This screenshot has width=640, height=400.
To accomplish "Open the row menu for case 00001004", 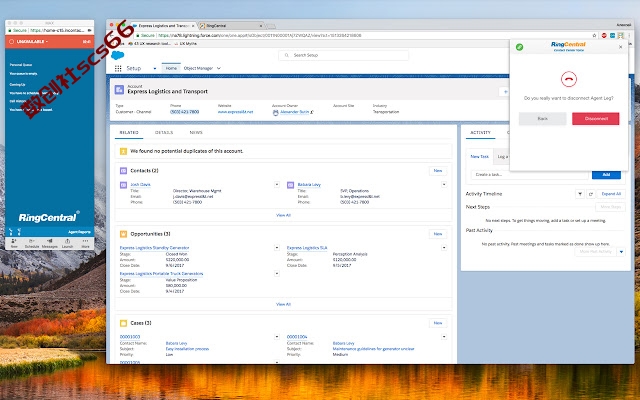I will coord(444,337).
